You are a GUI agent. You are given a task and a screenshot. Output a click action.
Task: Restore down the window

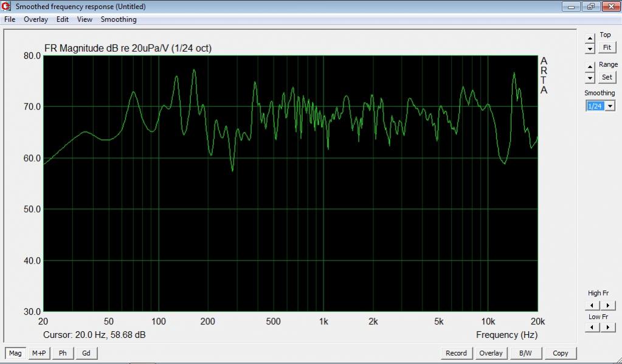pyautogui.click(x=590, y=6)
